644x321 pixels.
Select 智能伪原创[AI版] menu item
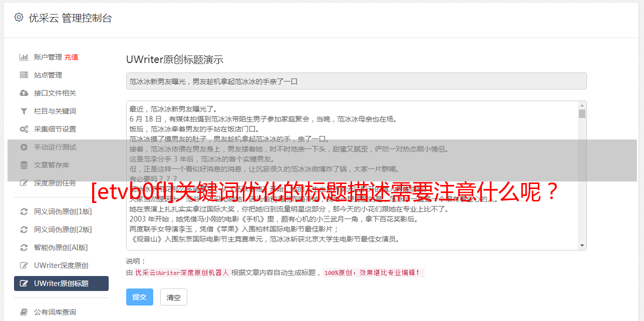61,247
